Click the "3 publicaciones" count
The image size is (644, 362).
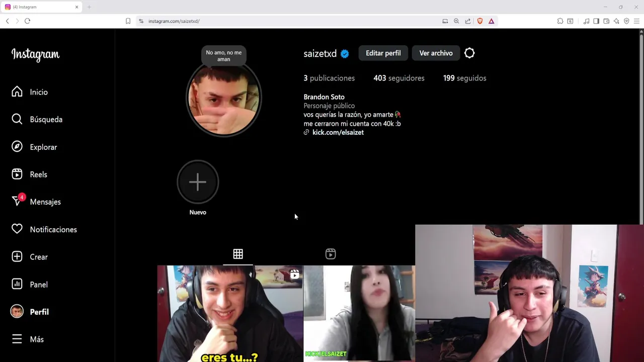coord(329,78)
